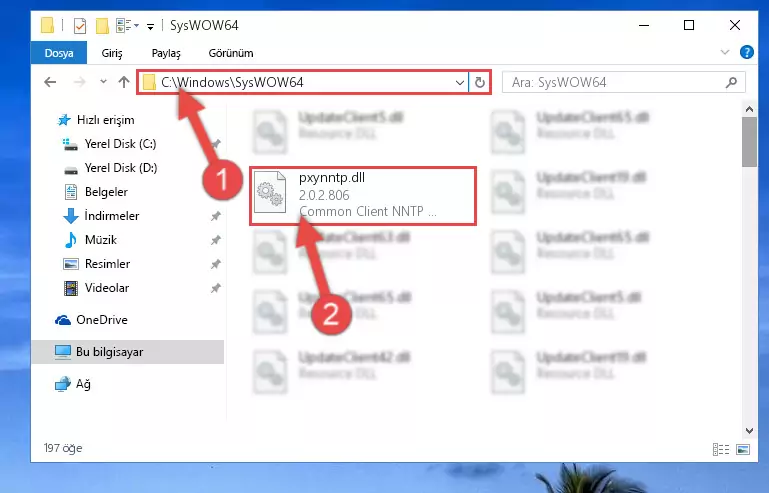Switch to large thumbnails view in status bar
769x493 pixels.
click(x=743, y=449)
